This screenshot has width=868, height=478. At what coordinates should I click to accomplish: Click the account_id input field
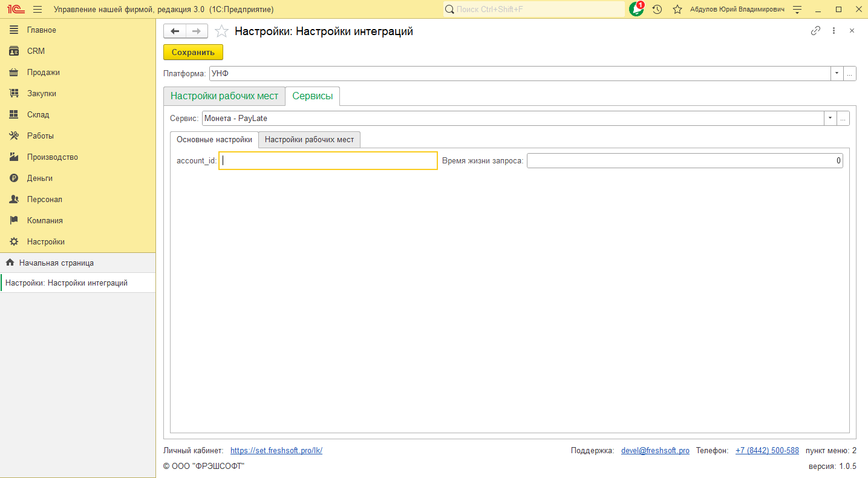tap(328, 161)
